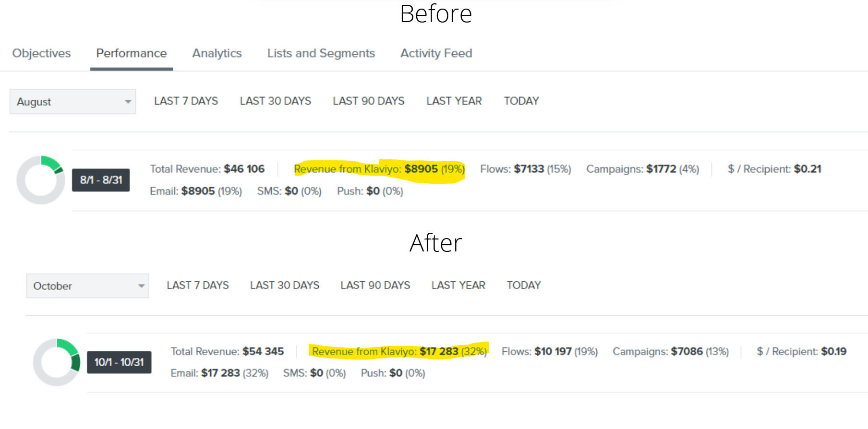This screenshot has height=429, width=868.
Task: Click the October revenue donut chart
Action: click(57, 362)
